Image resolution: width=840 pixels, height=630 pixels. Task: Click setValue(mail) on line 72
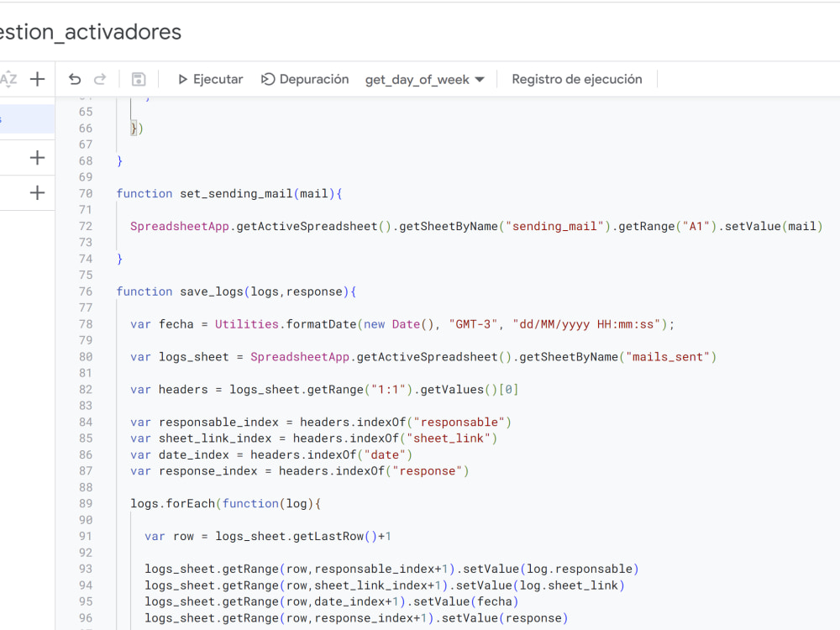[774, 226]
